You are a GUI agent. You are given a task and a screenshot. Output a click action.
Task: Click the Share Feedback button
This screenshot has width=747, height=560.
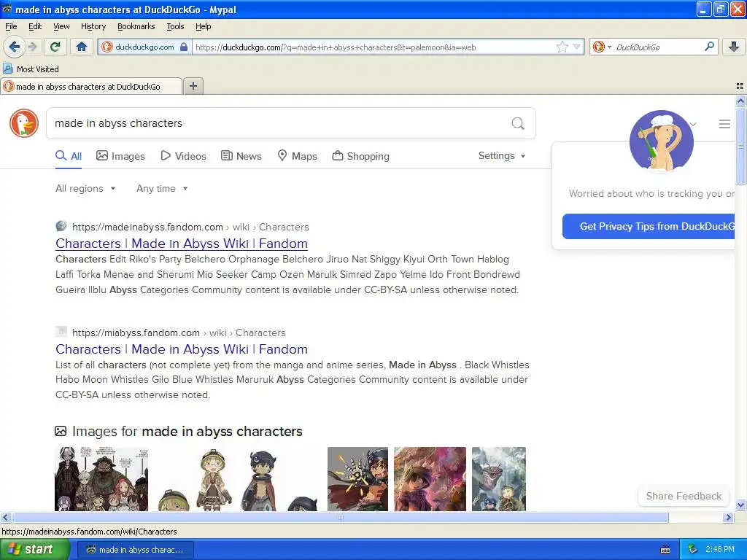(684, 496)
